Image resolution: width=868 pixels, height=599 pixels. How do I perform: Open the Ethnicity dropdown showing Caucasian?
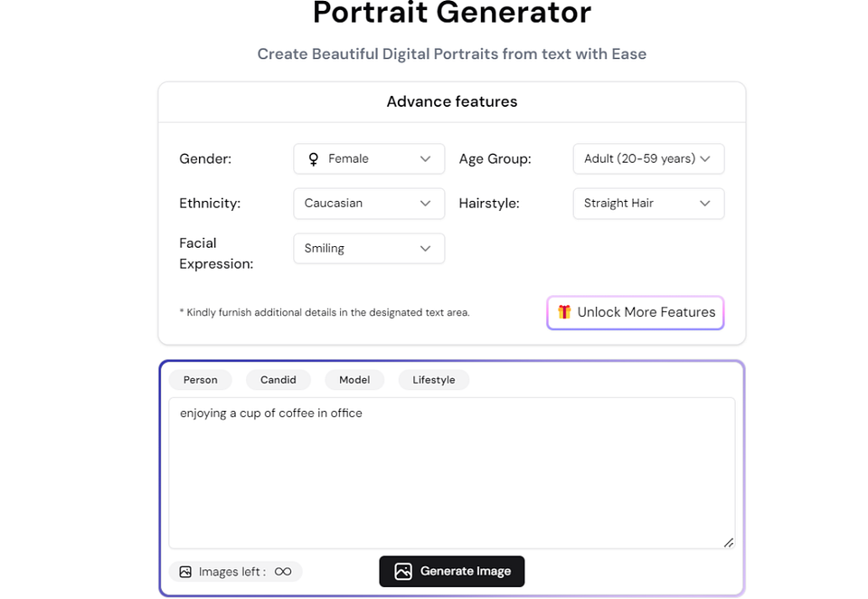pyautogui.click(x=369, y=204)
